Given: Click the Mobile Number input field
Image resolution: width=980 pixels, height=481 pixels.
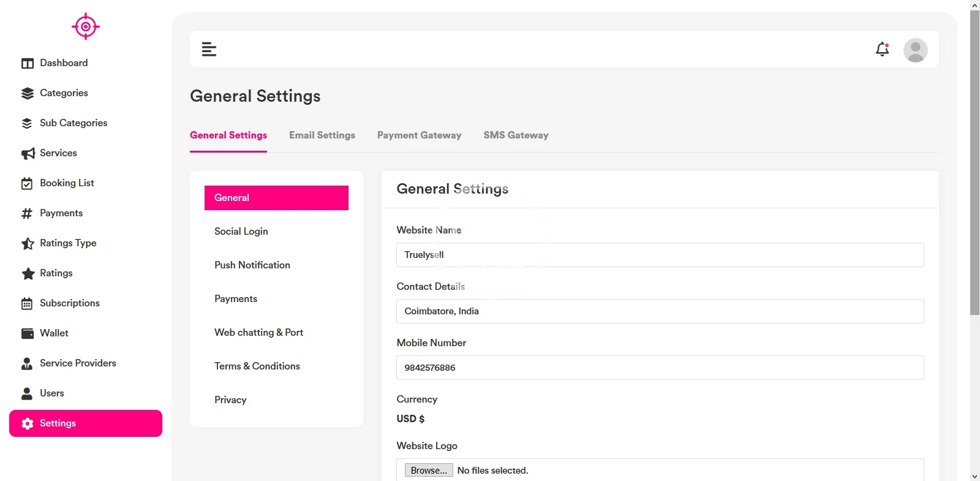Looking at the screenshot, I should click(x=660, y=368).
